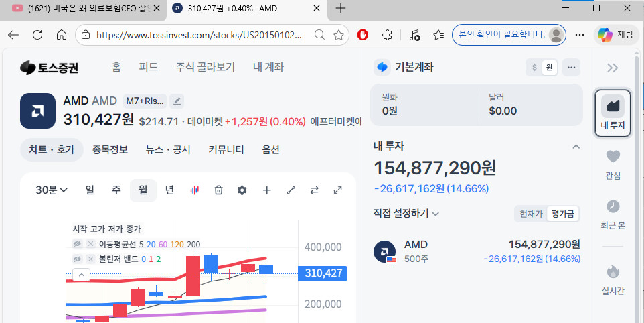Select the 일 chart period
The image size is (644, 323).
click(x=90, y=190)
